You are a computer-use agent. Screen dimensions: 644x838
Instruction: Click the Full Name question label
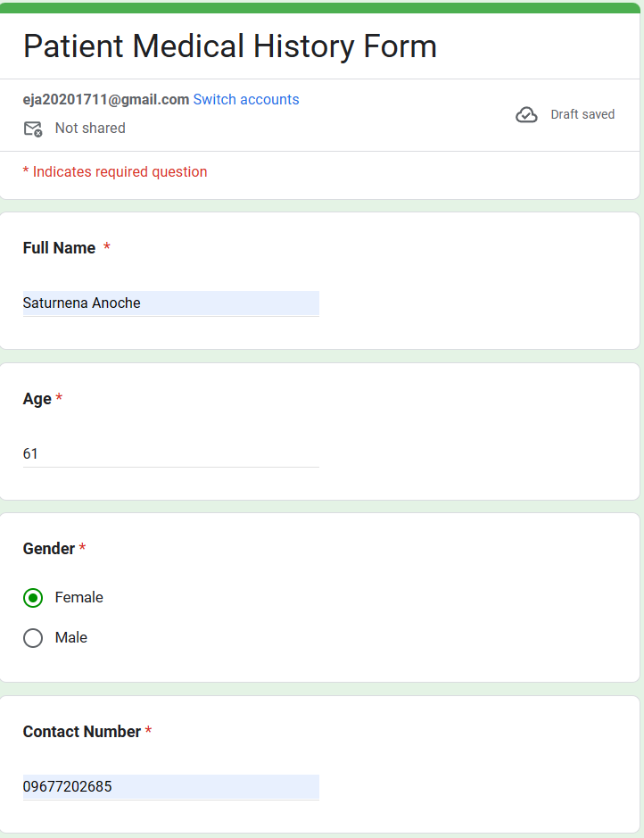[59, 248]
